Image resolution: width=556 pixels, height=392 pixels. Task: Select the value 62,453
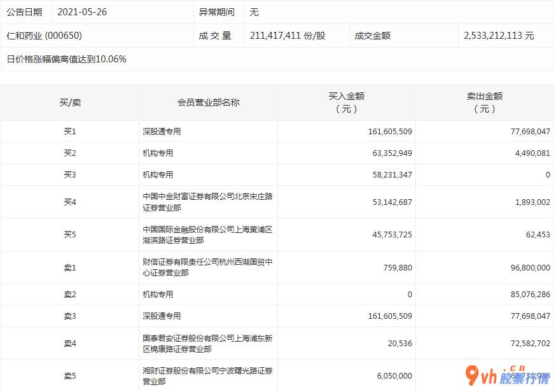point(538,234)
